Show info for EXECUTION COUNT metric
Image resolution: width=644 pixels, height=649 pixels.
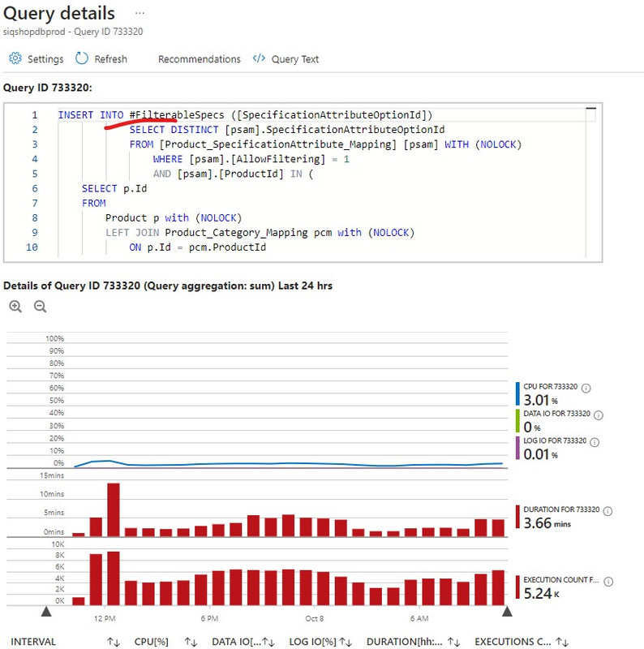coord(608,582)
